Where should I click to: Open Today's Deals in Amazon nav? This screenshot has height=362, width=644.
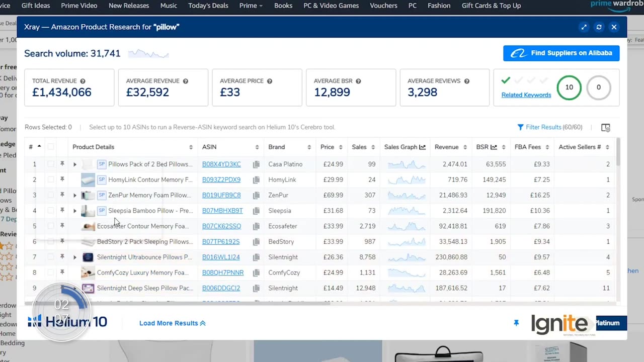coord(208,6)
